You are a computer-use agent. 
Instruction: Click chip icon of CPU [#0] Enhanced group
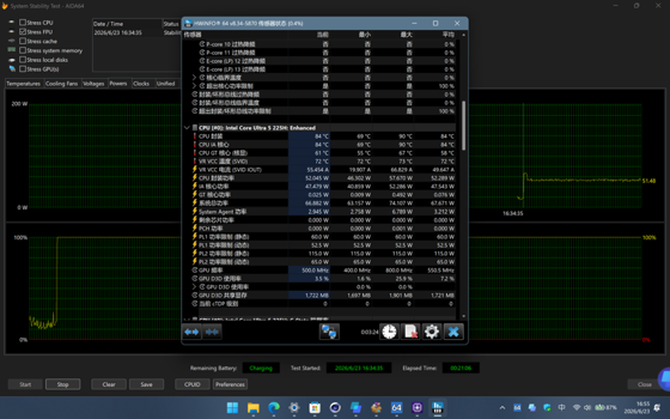[195, 128]
